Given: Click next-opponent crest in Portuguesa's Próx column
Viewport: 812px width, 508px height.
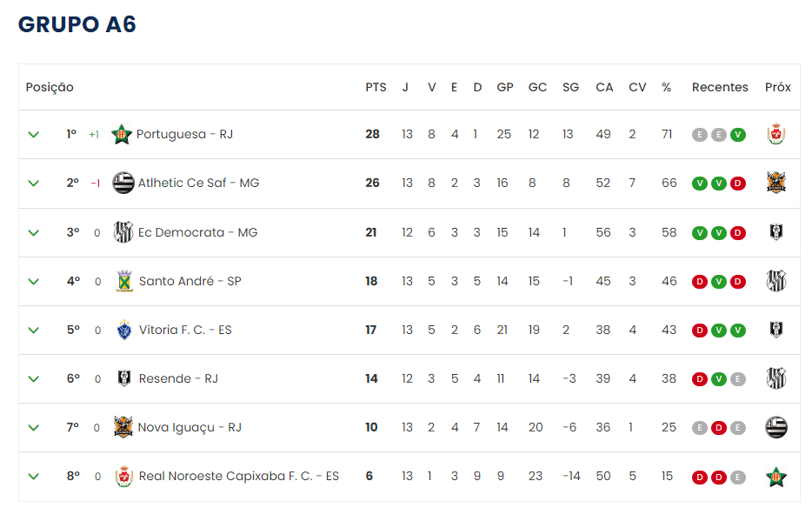Looking at the screenshot, I should (776, 135).
